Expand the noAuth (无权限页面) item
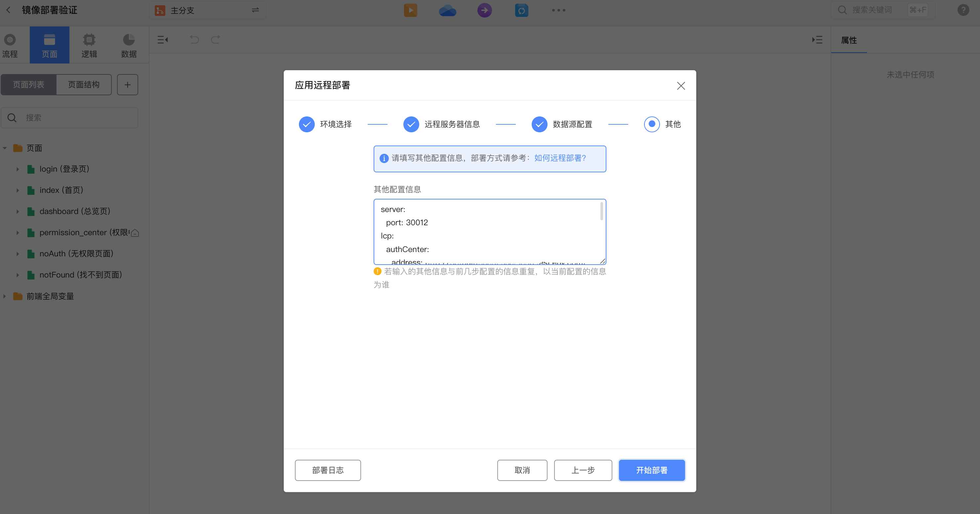This screenshot has height=514, width=980. (x=18, y=254)
